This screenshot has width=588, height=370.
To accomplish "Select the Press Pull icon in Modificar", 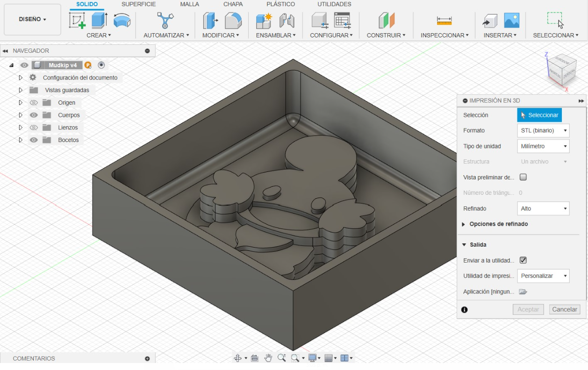I will (x=211, y=21).
